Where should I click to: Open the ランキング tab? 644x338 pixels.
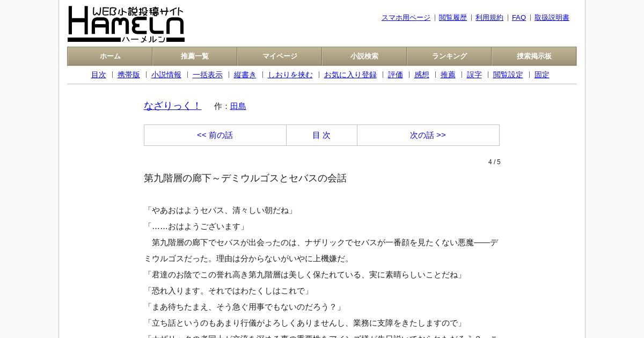click(449, 56)
